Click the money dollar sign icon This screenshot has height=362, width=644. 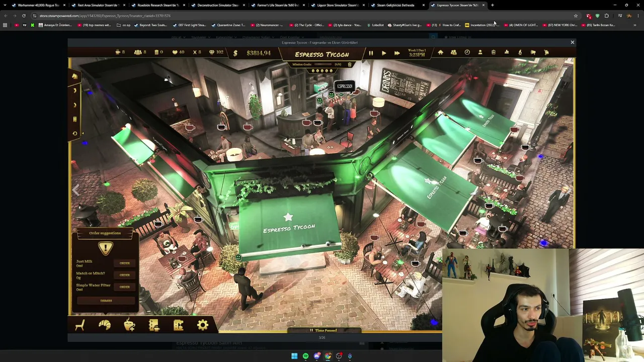tap(235, 53)
